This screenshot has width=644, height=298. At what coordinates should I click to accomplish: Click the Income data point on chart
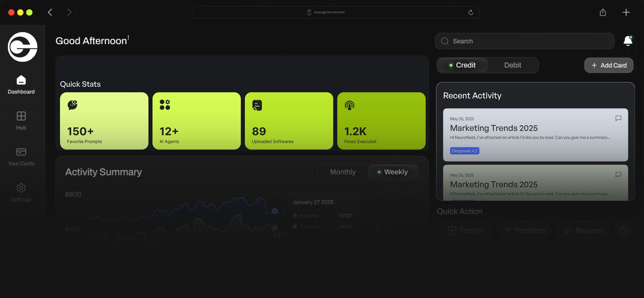click(x=275, y=211)
